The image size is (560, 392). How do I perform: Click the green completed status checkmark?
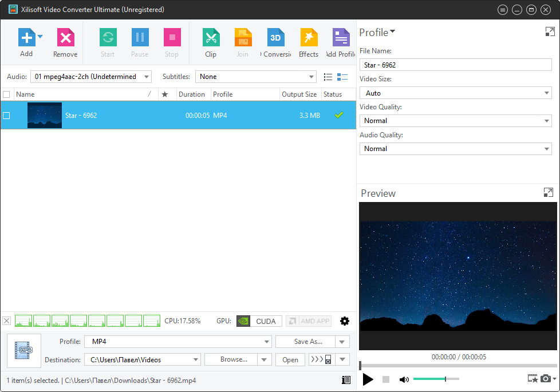(x=339, y=115)
